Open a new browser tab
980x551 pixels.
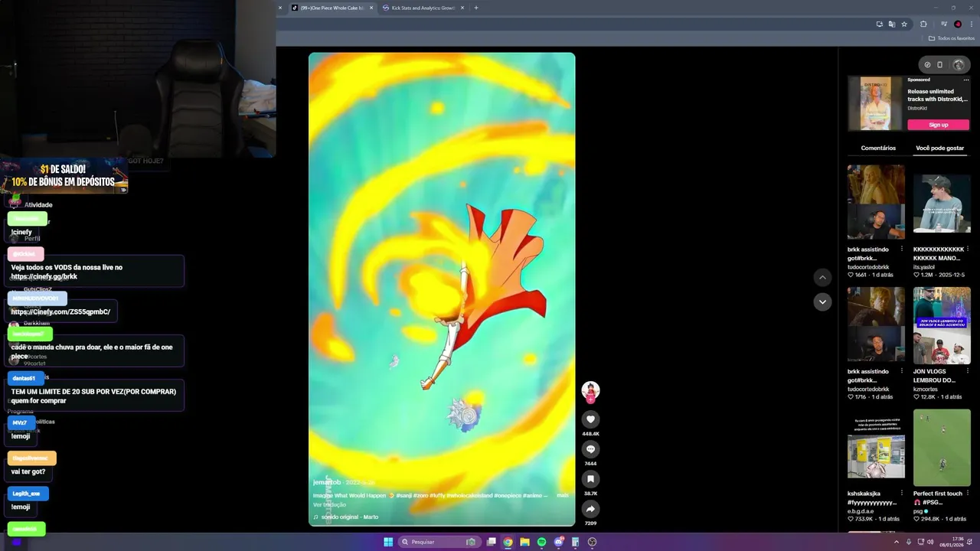[476, 8]
